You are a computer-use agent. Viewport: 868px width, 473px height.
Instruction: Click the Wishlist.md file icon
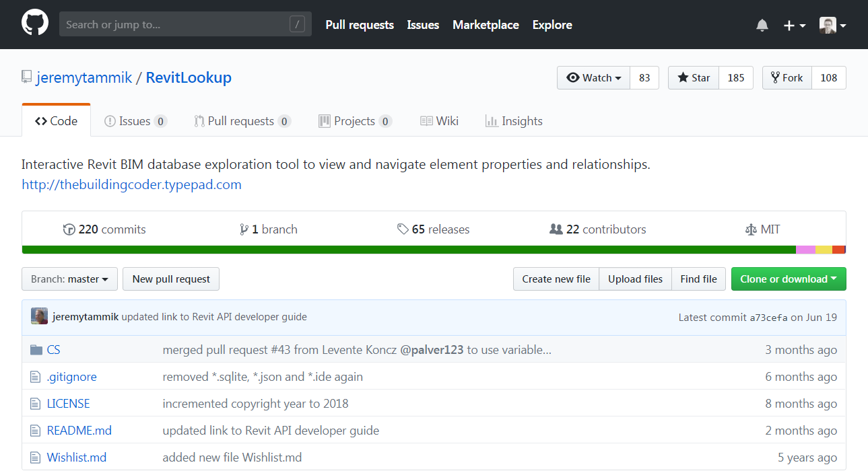36,458
